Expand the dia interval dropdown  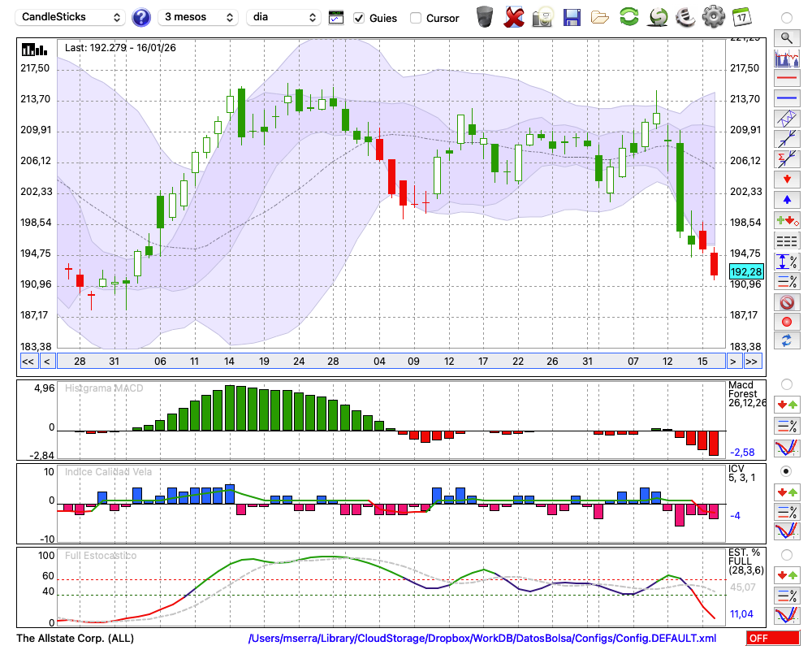click(283, 17)
